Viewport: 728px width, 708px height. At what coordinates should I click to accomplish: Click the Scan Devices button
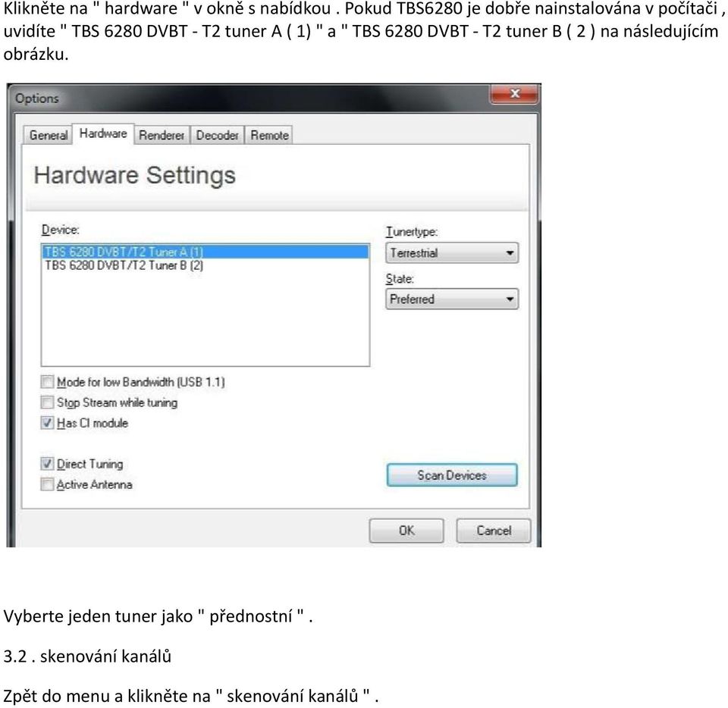[x=452, y=475]
